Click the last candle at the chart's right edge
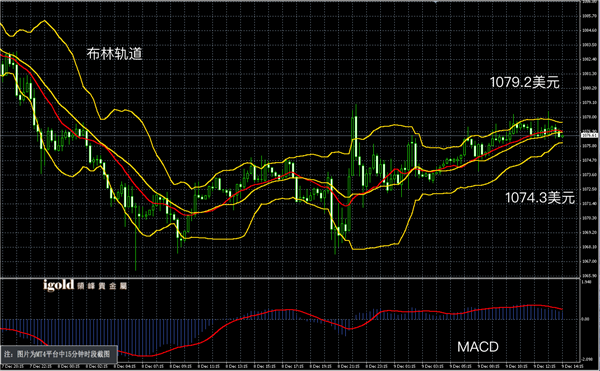 pos(562,135)
